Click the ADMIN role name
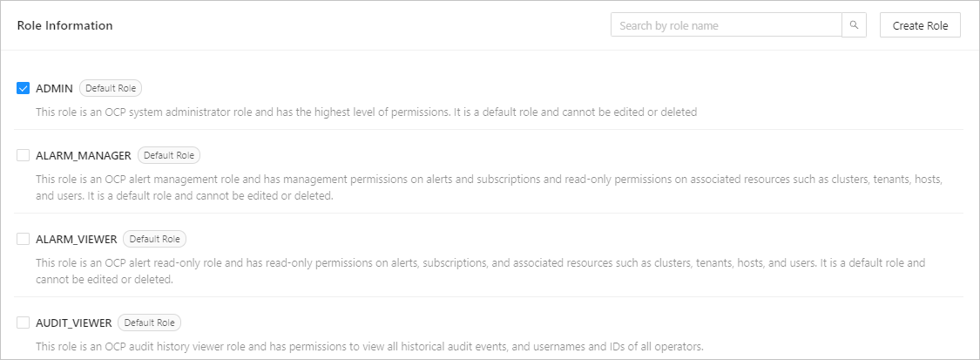The width and height of the screenshot is (980, 360). pyautogui.click(x=54, y=88)
